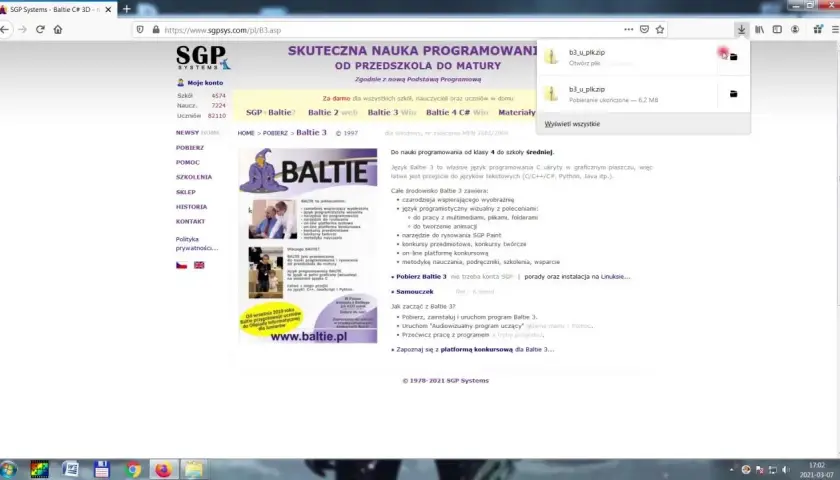Click Wyświetl wszystkie downloads link

(572, 124)
